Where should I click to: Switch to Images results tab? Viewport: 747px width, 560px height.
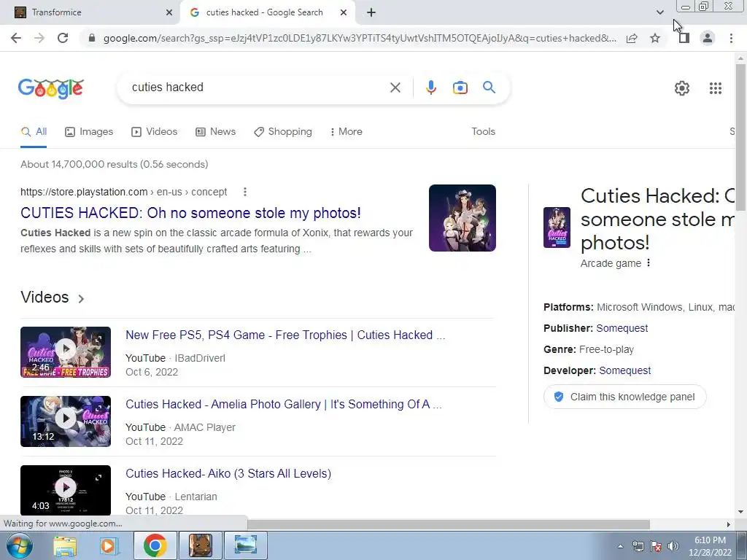pos(89,132)
